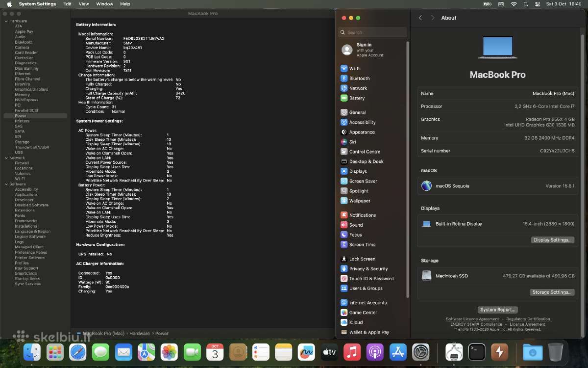Select Graphics/Displays in hardware list
Viewport: 588px width, 368px height.
[x=31, y=89]
